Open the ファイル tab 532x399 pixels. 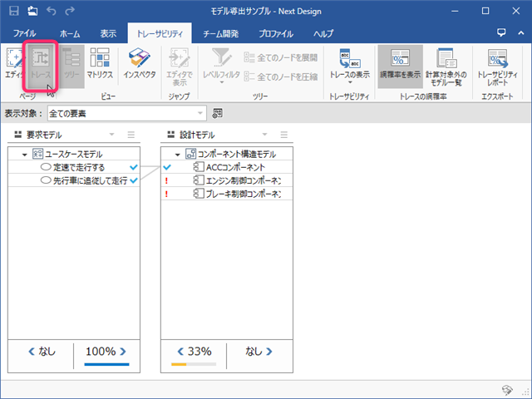point(25,34)
